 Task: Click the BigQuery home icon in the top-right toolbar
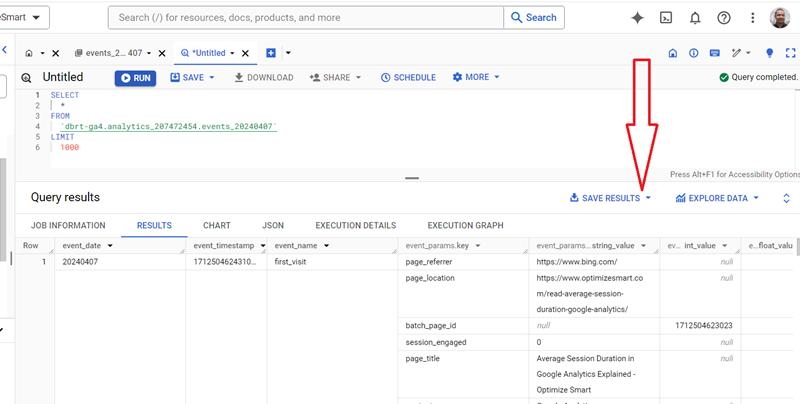pyautogui.click(x=672, y=53)
